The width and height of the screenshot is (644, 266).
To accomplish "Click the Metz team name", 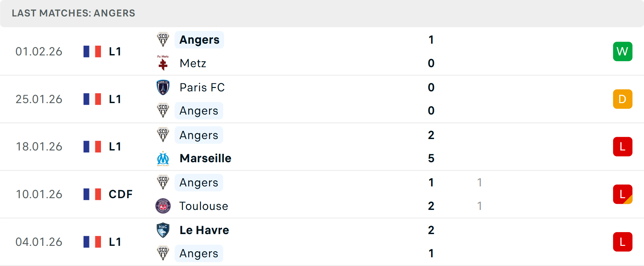I will click(x=193, y=63).
